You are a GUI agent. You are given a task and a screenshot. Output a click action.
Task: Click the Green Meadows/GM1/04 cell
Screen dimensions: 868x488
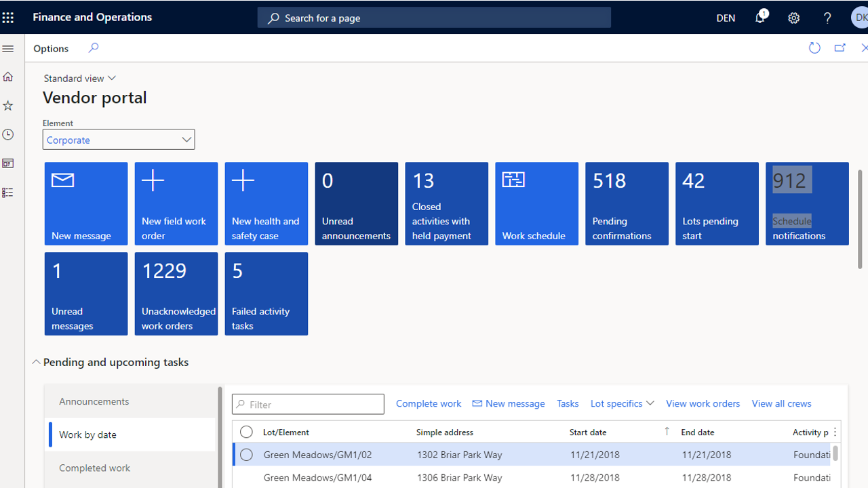[x=318, y=478]
